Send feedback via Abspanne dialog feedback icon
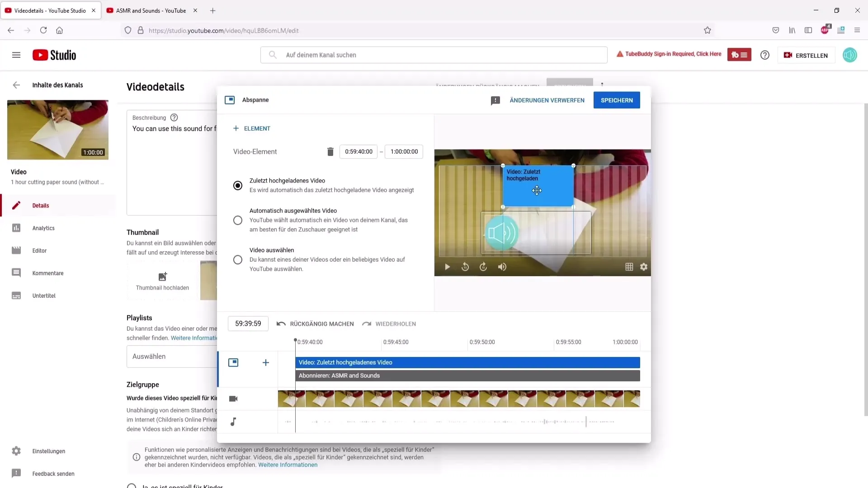This screenshot has height=488, width=868. [x=495, y=100]
